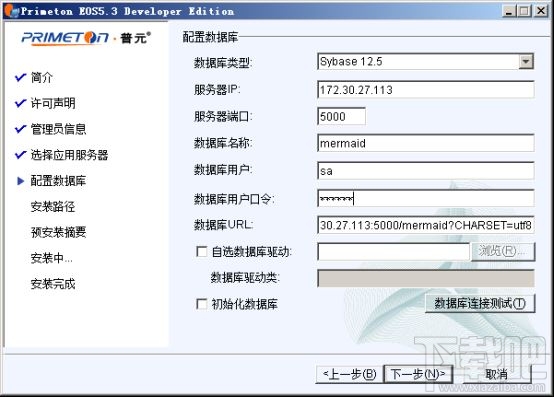Image resolution: width=554 pixels, height=397 pixels.
Task: Click the current 配置数据库 step label
Action: pyautogui.click(x=58, y=180)
